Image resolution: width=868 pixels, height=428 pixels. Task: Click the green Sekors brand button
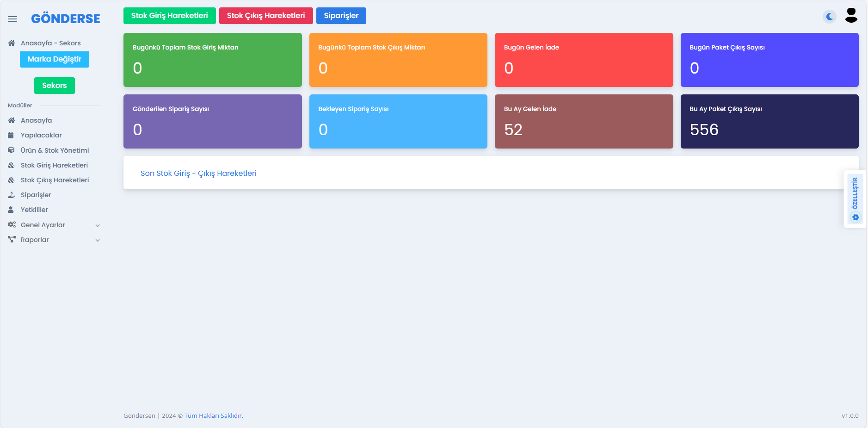click(55, 86)
